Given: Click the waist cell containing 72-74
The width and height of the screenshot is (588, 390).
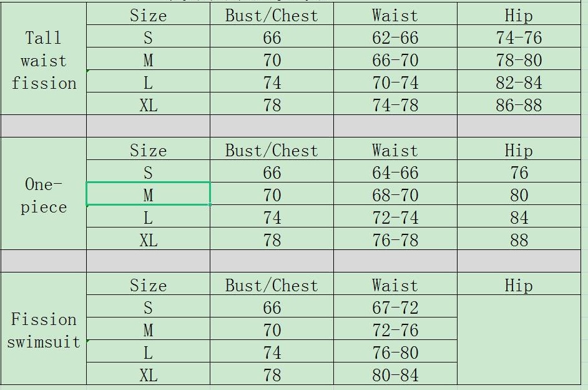Looking at the screenshot, I should [395, 217].
